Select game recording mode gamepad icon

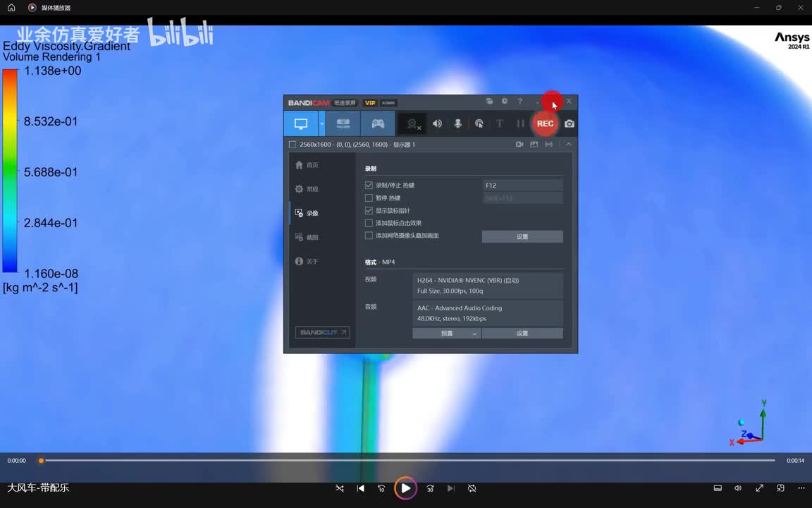pyautogui.click(x=378, y=124)
